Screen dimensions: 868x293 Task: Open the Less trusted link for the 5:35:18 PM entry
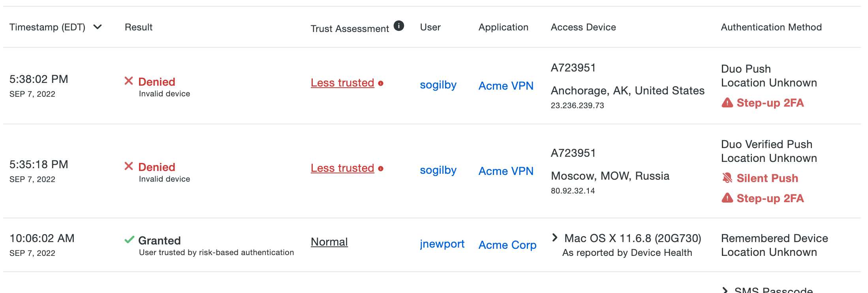[342, 168]
